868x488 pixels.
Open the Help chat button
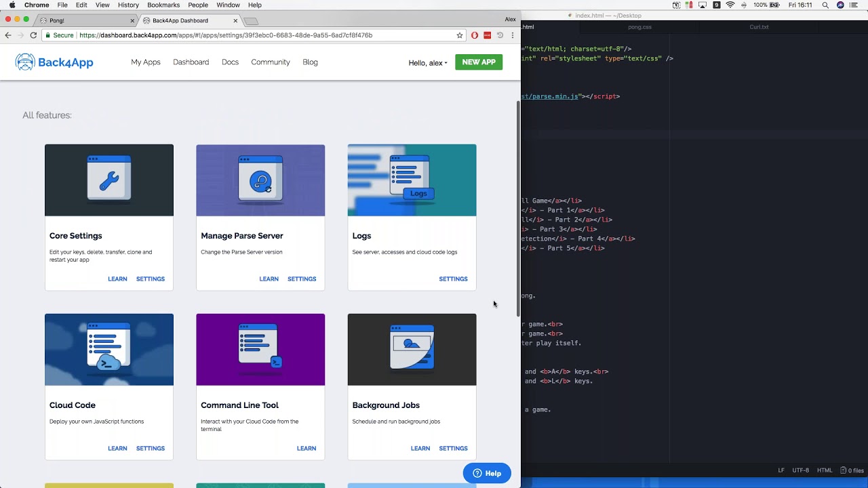pyautogui.click(x=487, y=473)
